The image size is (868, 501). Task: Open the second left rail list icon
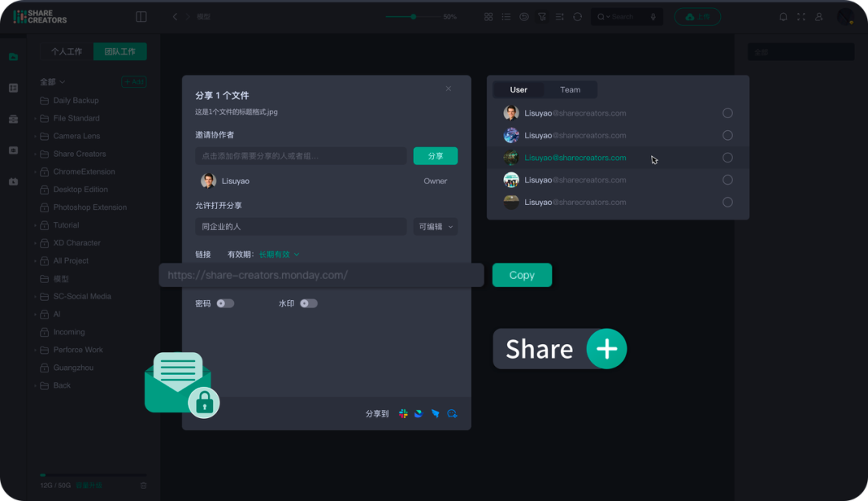click(x=14, y=88)
